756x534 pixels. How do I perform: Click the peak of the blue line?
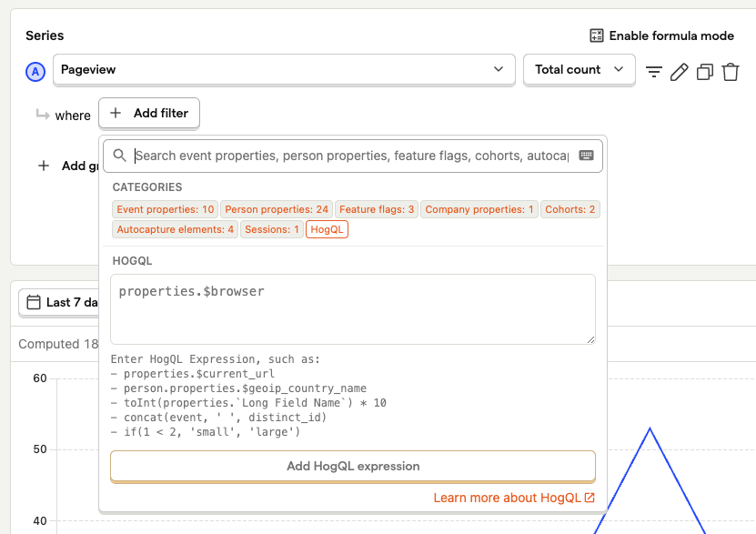coord(650,428)
